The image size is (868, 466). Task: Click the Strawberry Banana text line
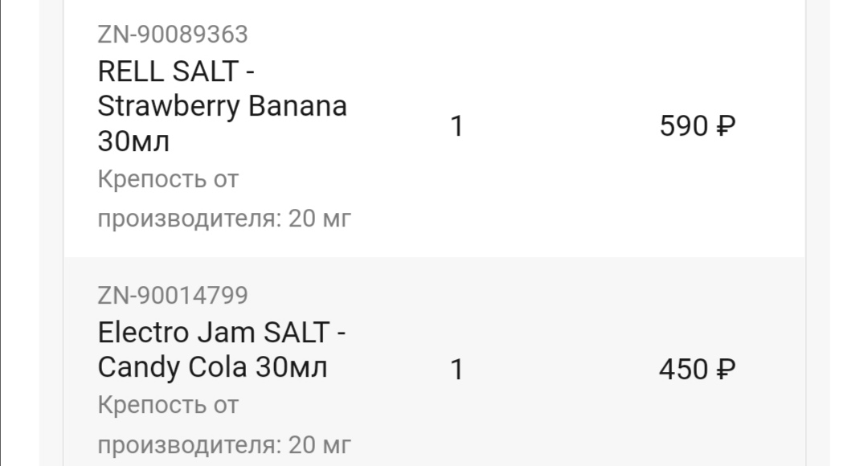click(222, 106)
